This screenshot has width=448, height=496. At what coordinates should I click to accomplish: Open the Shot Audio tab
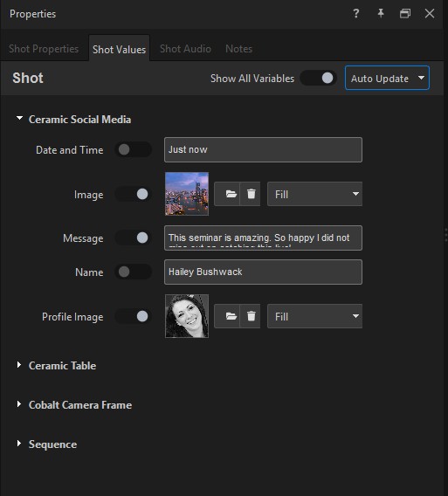[185, 49]
